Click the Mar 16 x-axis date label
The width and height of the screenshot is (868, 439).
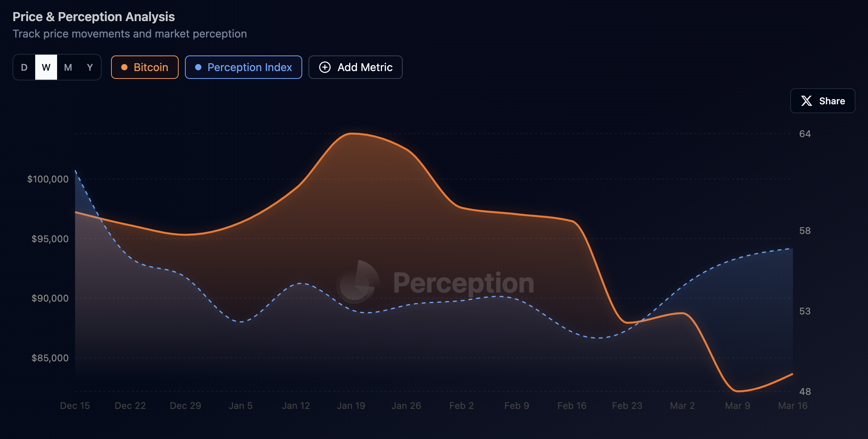pyautogui.click(x=793, y=406)
